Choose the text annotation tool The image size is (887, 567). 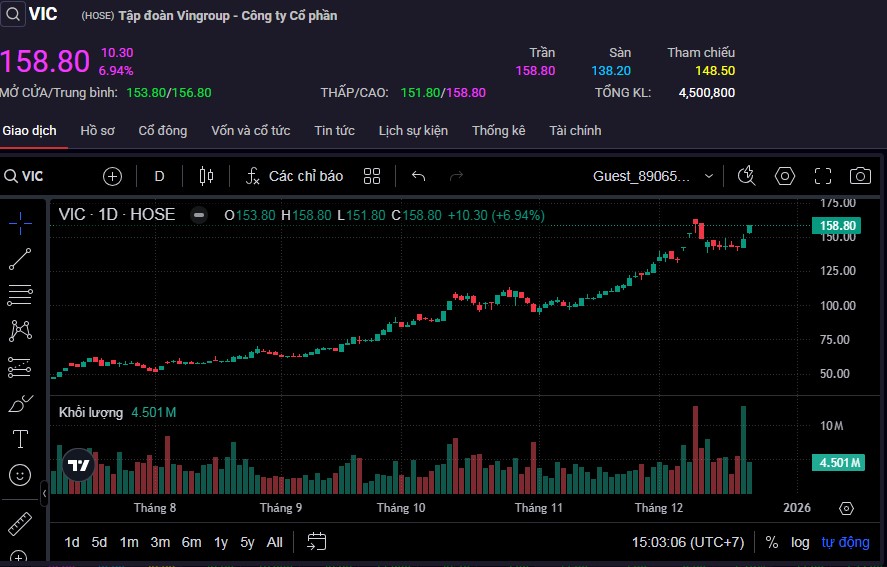[20, 439]
